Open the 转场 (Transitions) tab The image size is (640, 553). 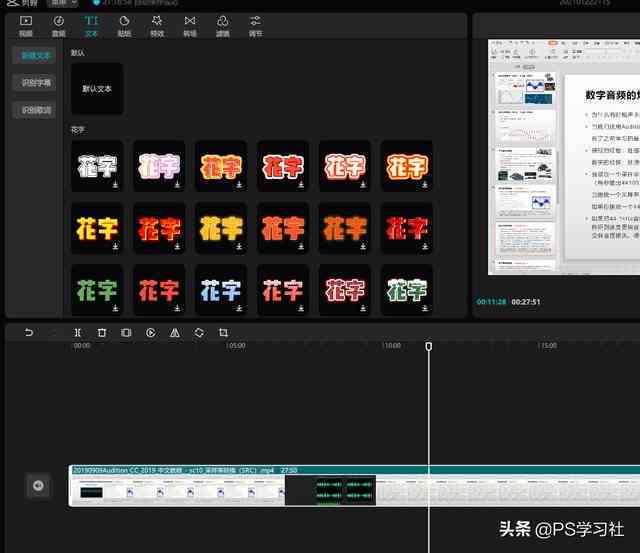[190, 27]
